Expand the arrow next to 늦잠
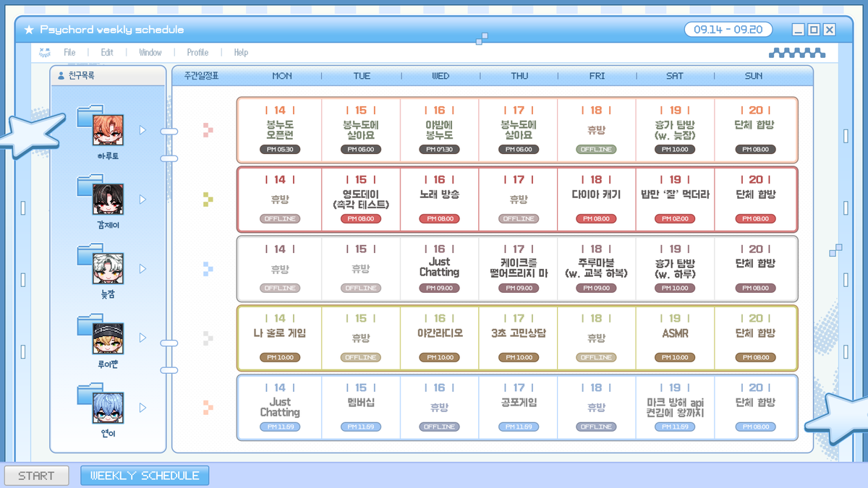 click(142, 269)
